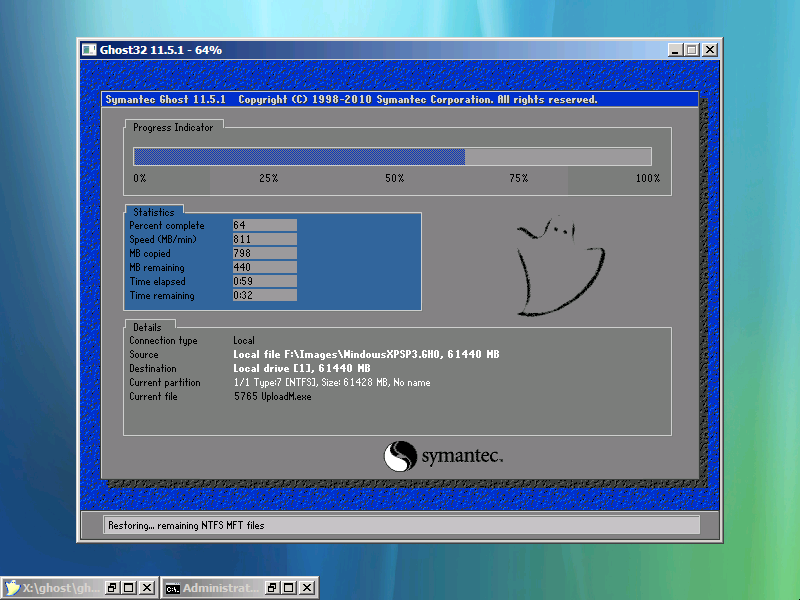Click the Ghost32 11.5.1 - 64% title text
This screenshot has width=800, height=600.
(x=161, y=50)
